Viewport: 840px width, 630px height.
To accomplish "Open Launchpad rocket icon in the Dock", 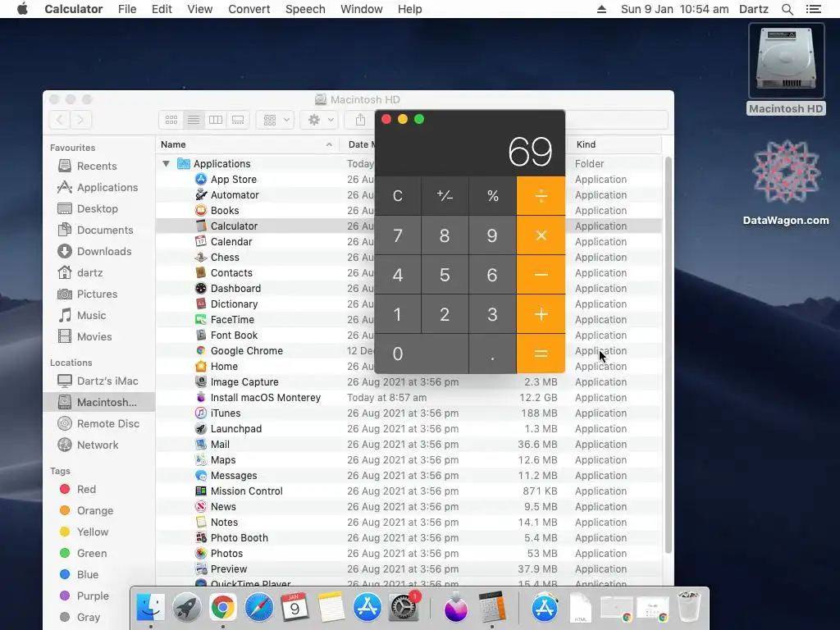I will pyautogui.click(x=186, y=608).
